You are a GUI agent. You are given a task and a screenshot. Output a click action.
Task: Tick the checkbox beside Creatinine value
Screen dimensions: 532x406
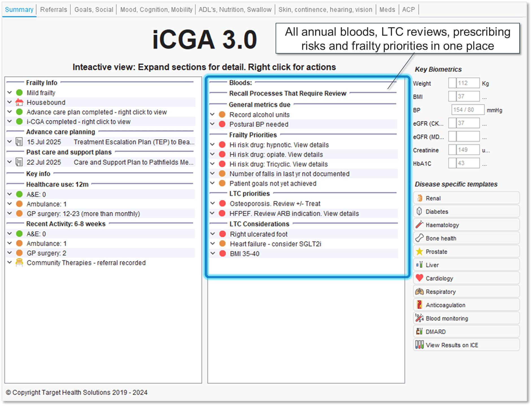point(452,150)
